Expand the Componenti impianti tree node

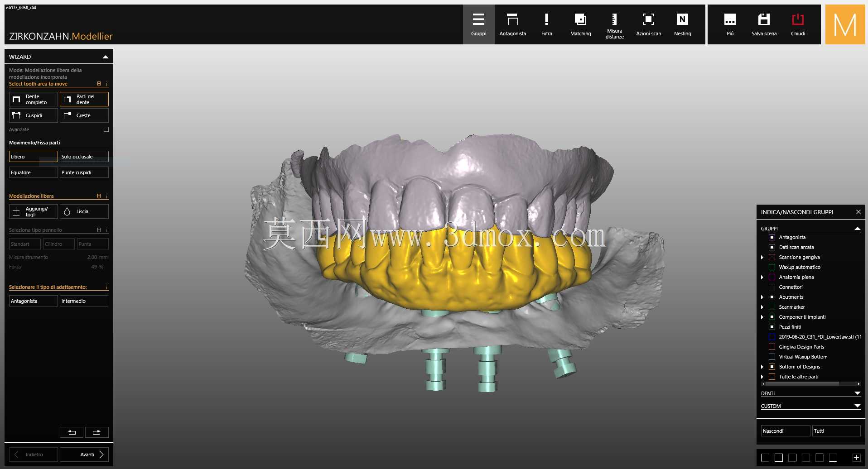pos(762,317)
